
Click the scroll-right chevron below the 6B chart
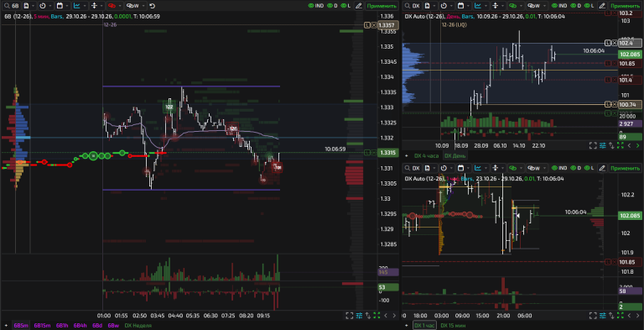coord(394,316)
